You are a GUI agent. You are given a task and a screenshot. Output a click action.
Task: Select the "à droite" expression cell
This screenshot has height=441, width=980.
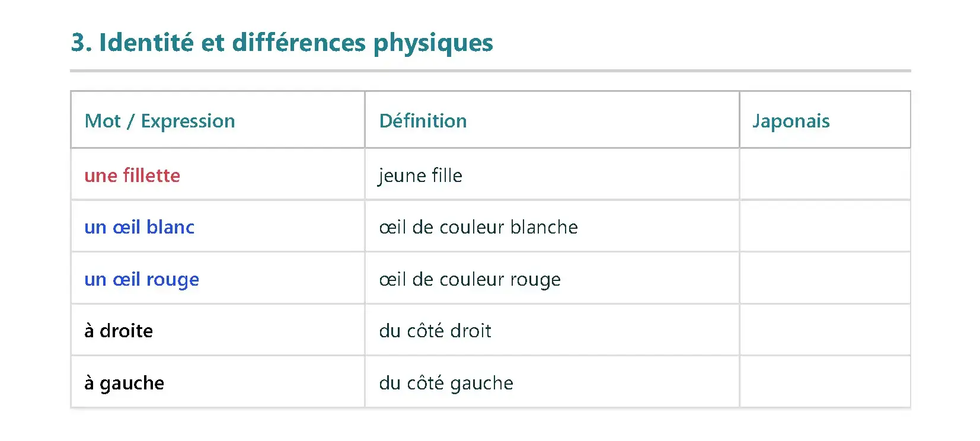pos(119,331)
